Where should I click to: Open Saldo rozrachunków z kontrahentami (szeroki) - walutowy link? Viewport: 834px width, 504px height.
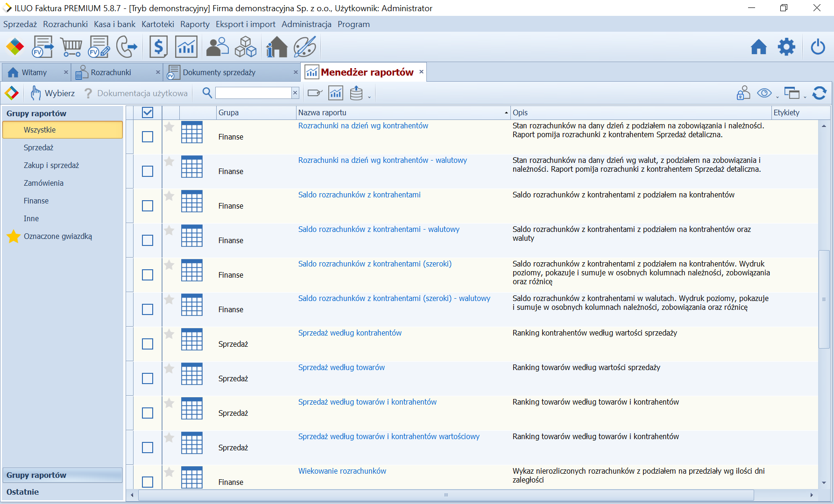point(394,298)
